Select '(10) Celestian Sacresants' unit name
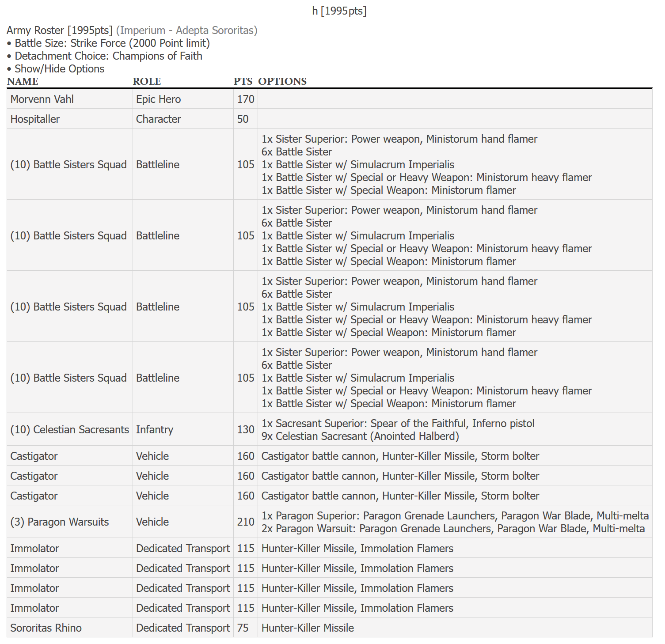Image resolution: width=665 pixels, height=644 pixels. [x=69, y=430]
